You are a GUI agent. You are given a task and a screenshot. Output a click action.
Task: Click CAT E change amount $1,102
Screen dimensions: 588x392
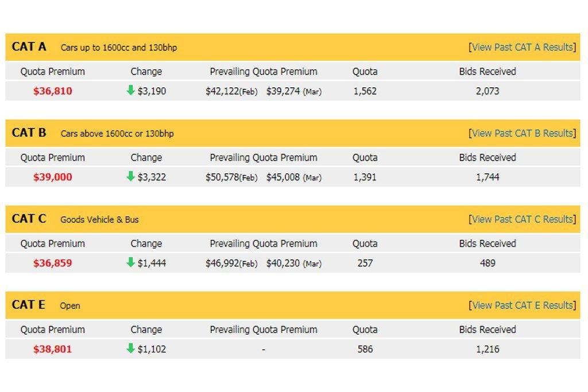click(x=152, y=350)
